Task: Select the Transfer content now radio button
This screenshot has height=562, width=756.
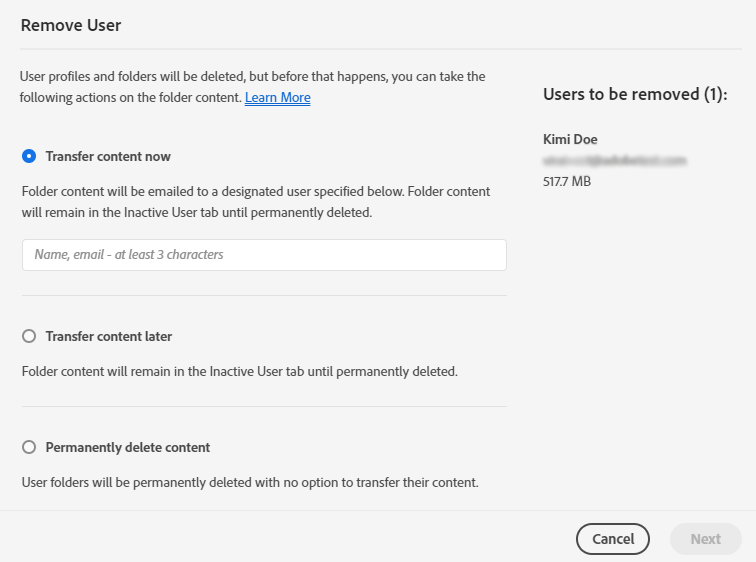Action: coord(29,156)
